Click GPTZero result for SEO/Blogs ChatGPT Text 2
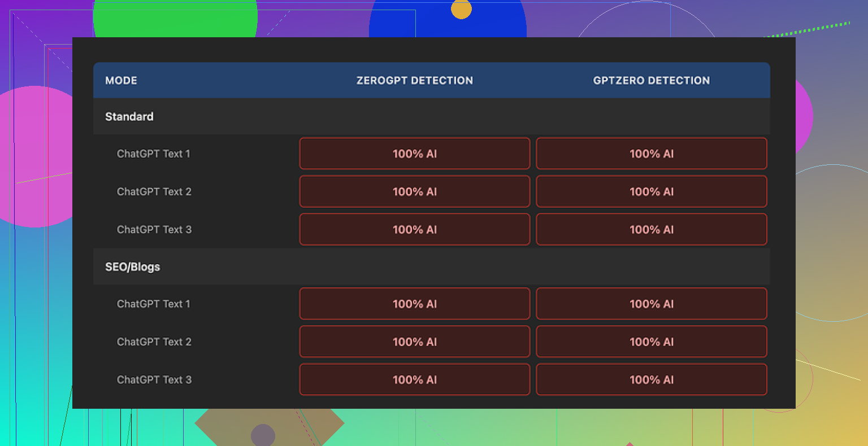This screenshot has height=446, width=868. coord(651,342)
